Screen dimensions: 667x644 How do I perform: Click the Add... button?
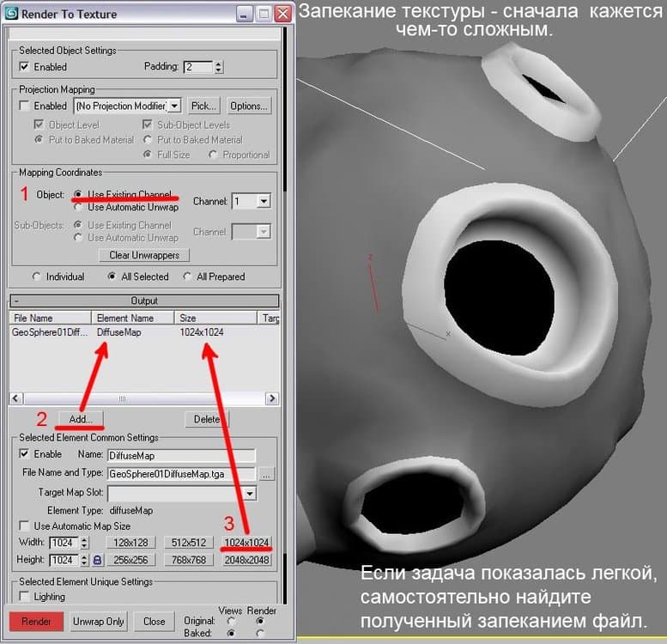pyautogui.click(x=81, y=419)
